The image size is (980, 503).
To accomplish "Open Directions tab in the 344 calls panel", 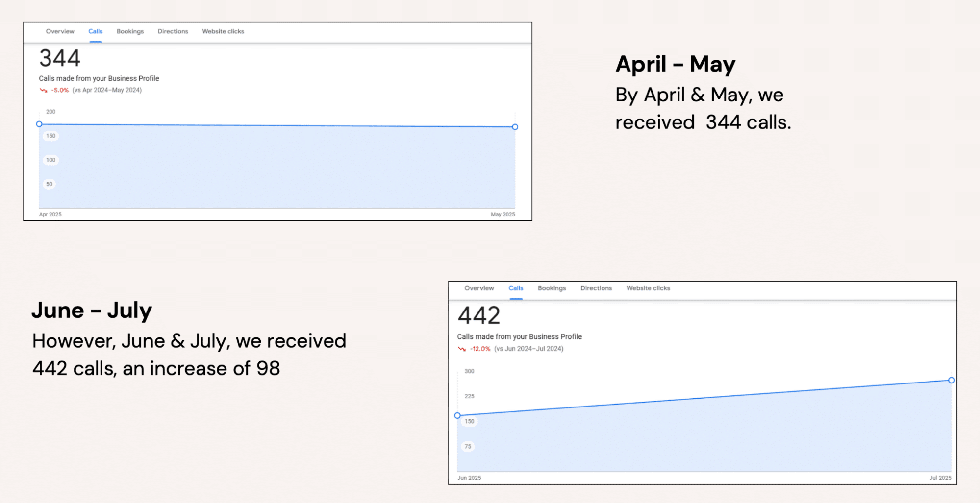I will pos(173,31).
